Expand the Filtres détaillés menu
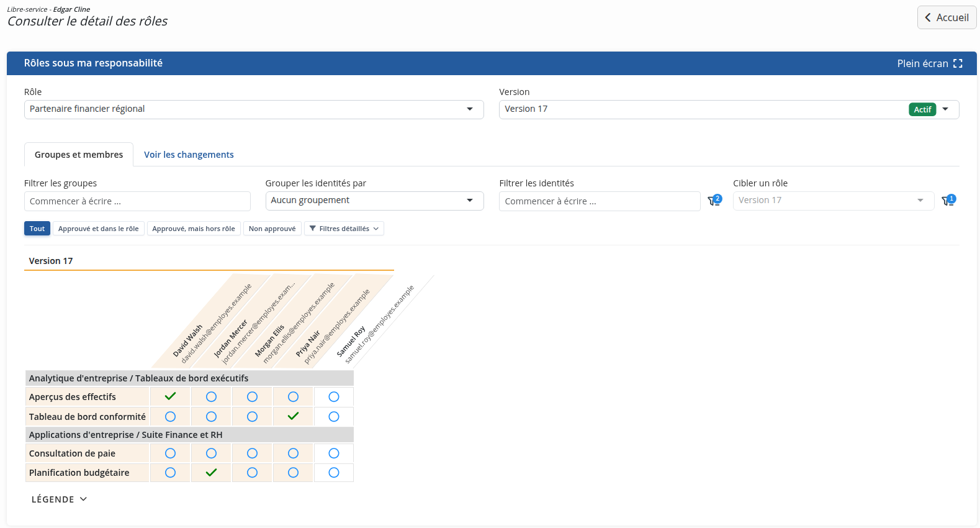980x528 pixels. [344, 229]
